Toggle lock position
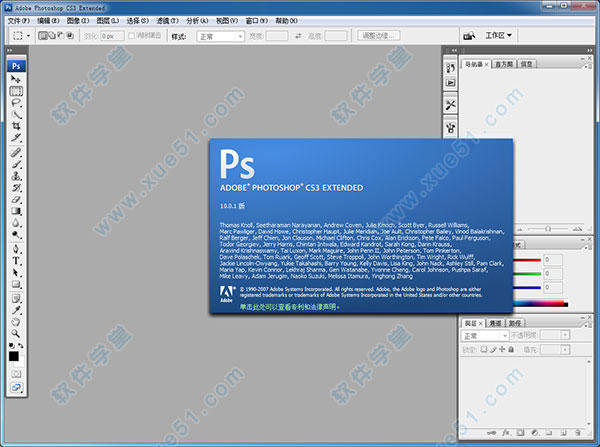Image resolution: width=600 pixels, height=447 pixels. [502, 349]
